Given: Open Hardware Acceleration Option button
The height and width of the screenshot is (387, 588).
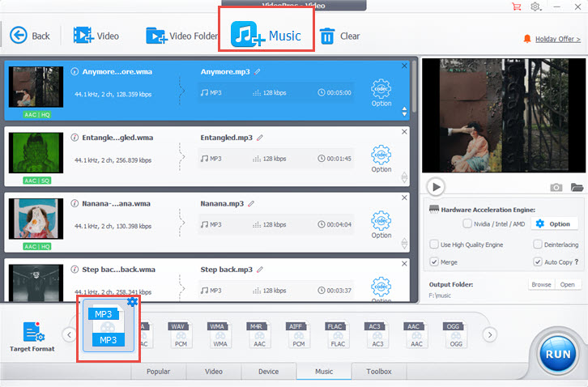Looking at the screenshot, I should point(553,224).
